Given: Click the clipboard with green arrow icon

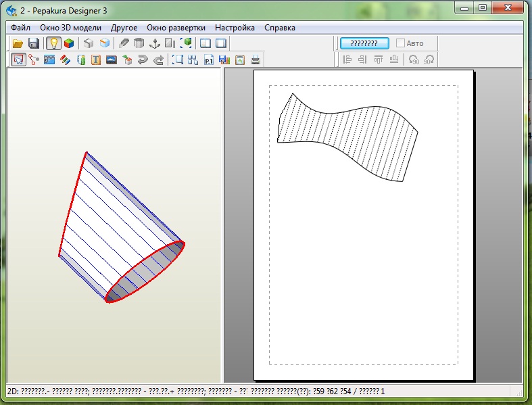Looking at the screenshot, I should (x=240, y=60).
